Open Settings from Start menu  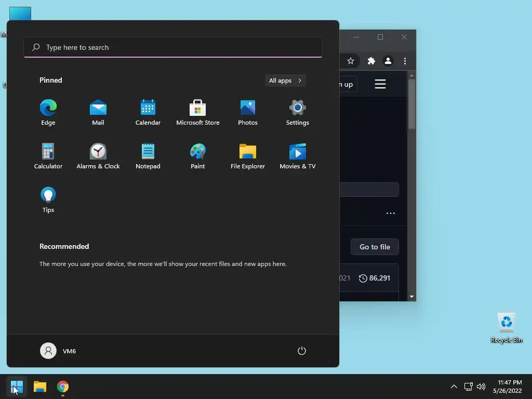tap(298, 113)
